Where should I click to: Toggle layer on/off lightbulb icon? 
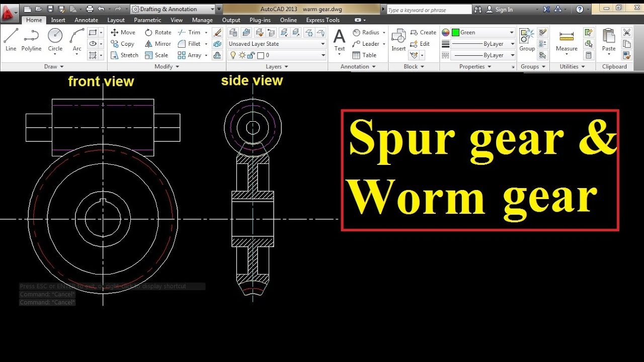pyautogui.click(x=233, y=55)
